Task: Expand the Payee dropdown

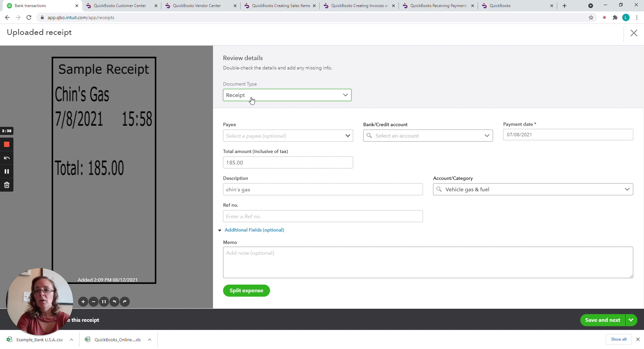Action: tap(347, 136)
